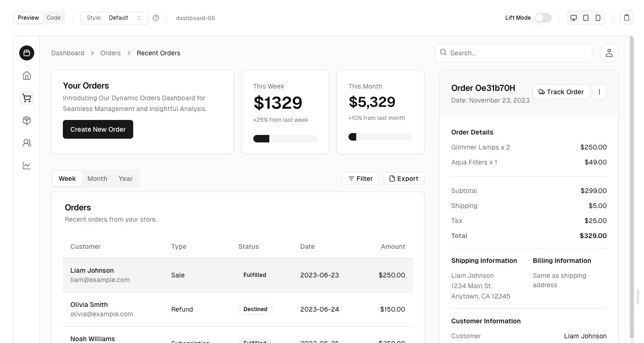Viewport: 644px width, 343px height.
Task: Open the Analytics line chart sidebar icon
Action: [27, 165]
